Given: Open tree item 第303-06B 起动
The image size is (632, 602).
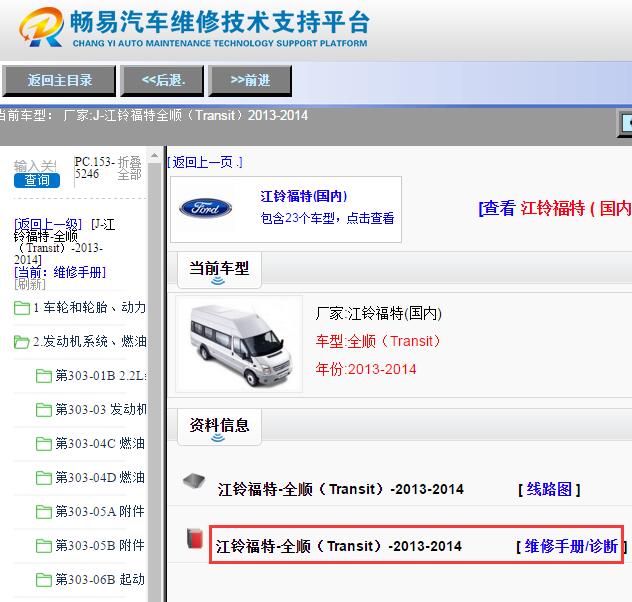Looking at the screenshot, I should point(100,579).
